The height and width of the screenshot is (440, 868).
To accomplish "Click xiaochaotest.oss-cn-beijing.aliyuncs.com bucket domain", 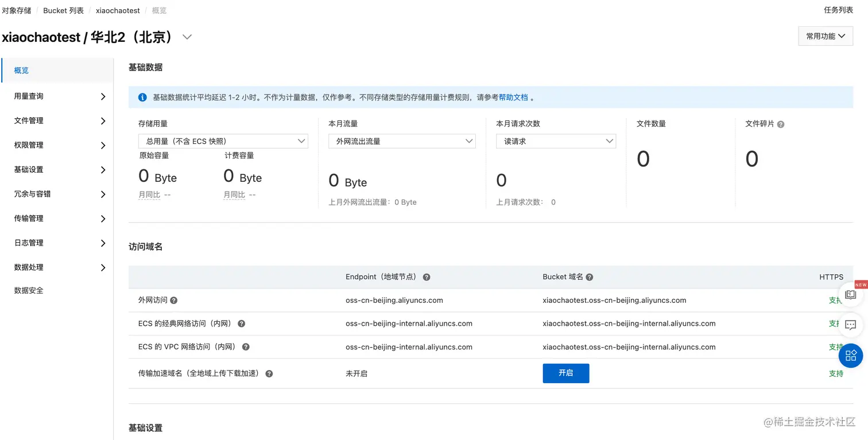I will click(x=614, y=301).
